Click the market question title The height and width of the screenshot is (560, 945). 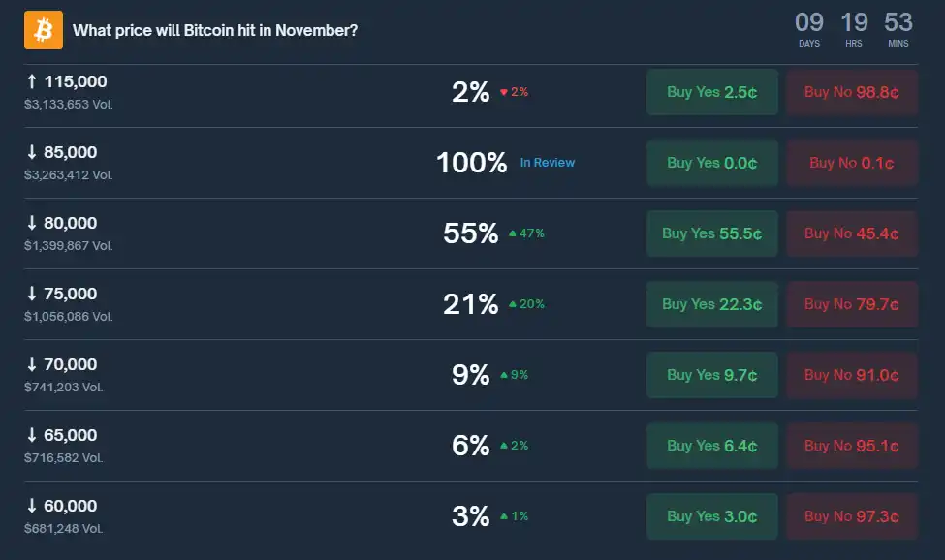pos(215,30)
